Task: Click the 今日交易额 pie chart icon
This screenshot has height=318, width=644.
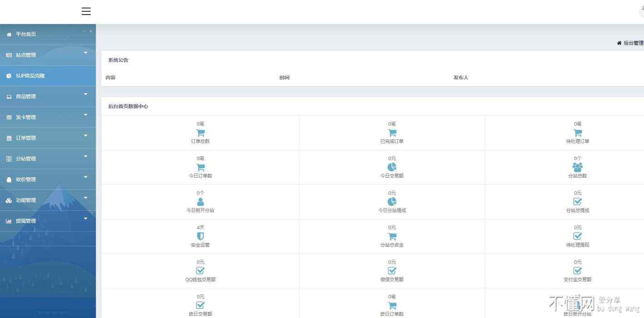Action: click(x=392, y=167)
